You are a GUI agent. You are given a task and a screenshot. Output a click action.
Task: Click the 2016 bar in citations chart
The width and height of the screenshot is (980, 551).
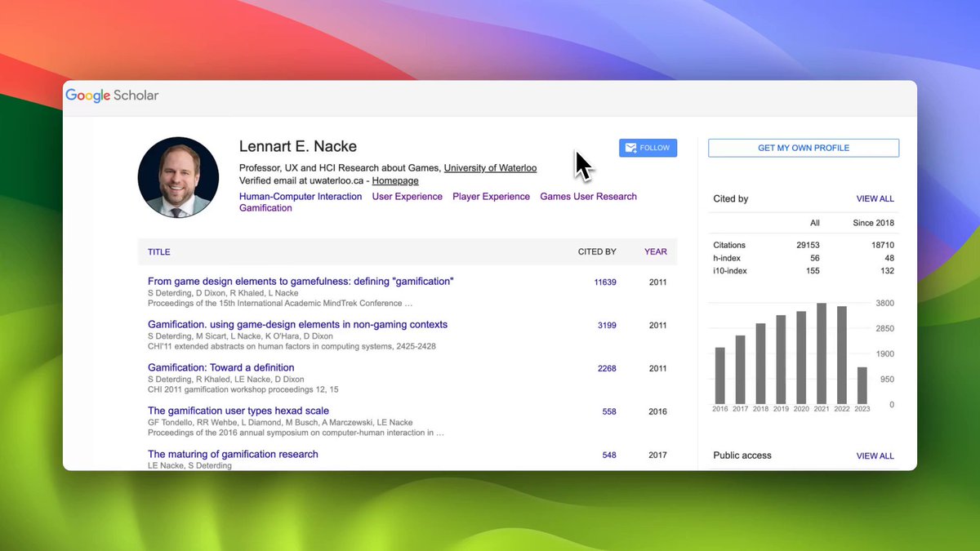[720, 375]
